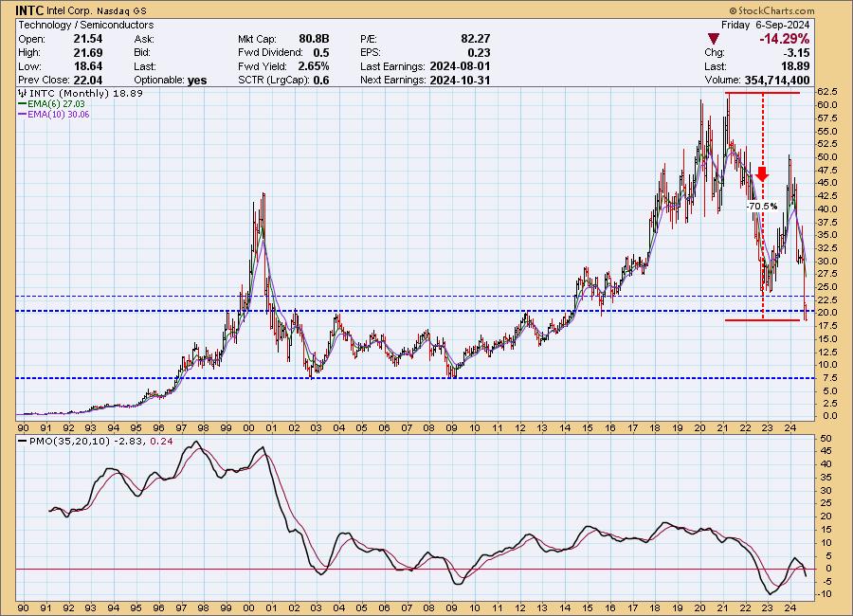
Task: Click the Optionable yes field
Action: click(x=197, y=81)
